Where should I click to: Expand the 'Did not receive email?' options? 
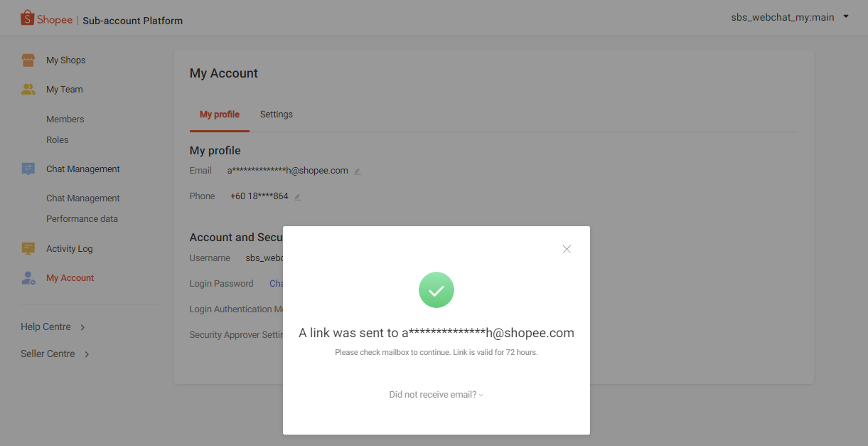[436, 394]
